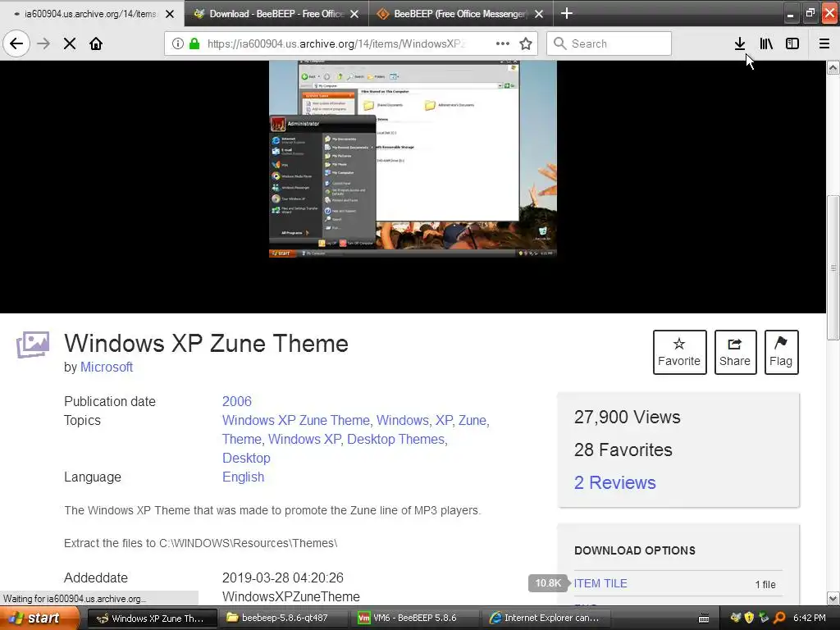The width and height of the screenshot is (840, 630).
Task: Click the 27,900 Views text
Action: tap(628, 417)
